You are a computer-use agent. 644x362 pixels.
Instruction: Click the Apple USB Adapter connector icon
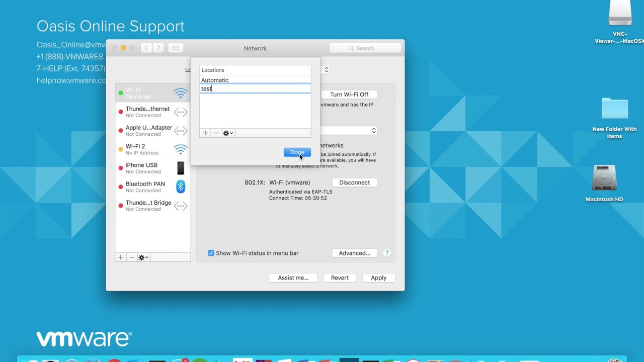[x=181, y=131]
